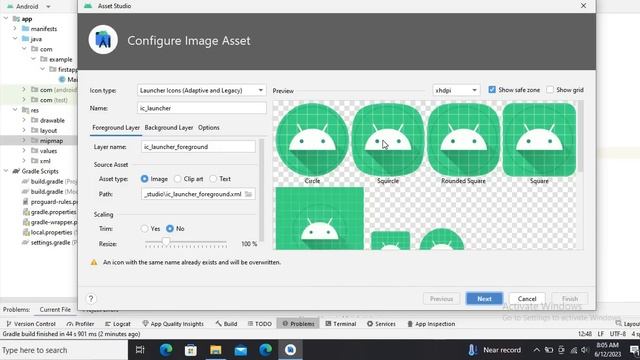The height and width of the screenshot is (360, 640).
Task: Open the App Inspection tool window
Action: pos(431,324)
